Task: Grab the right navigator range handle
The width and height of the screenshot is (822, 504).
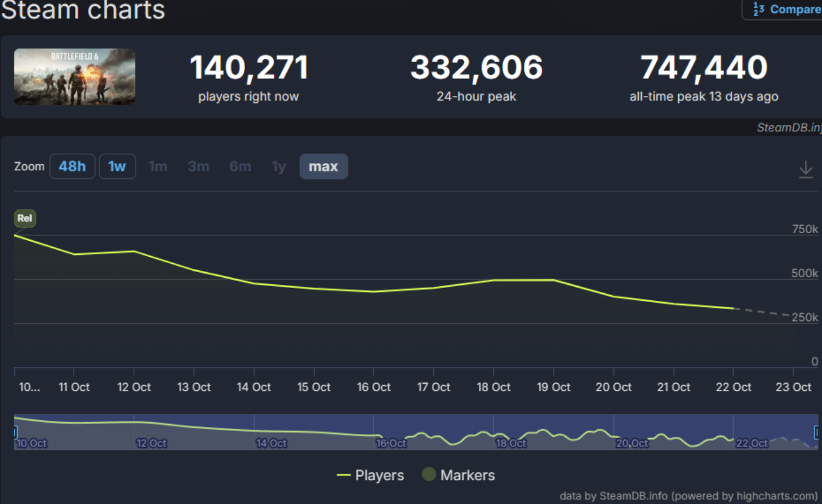Action: pos(817,433)
